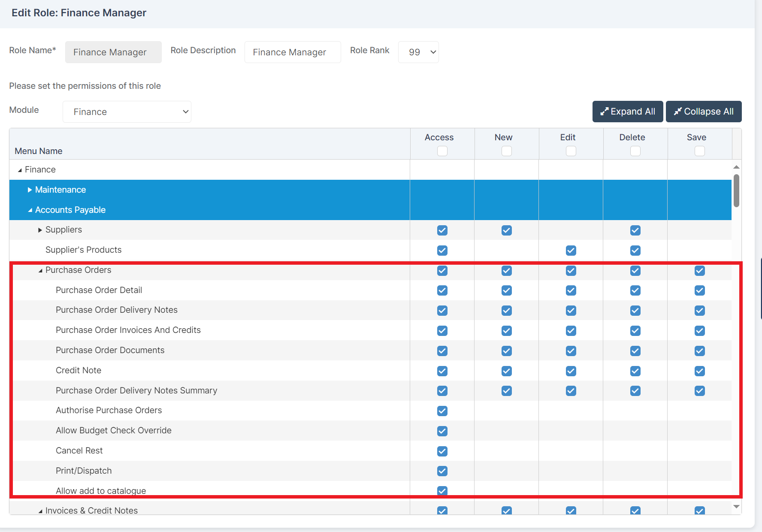Disable Access for Authorise Purchase Orders
The height and width of the screenshot is (532, 762).
pyautogui.click(x=442, y=411)
